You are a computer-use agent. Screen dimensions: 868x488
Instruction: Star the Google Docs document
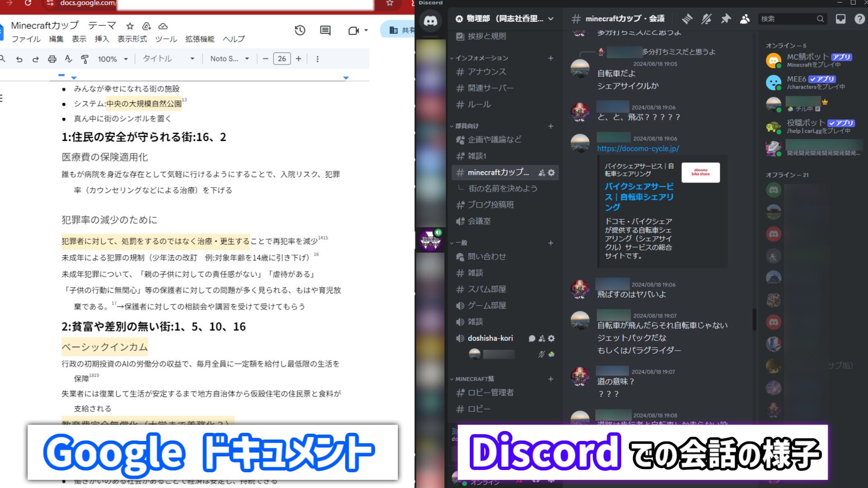point(130,26)
